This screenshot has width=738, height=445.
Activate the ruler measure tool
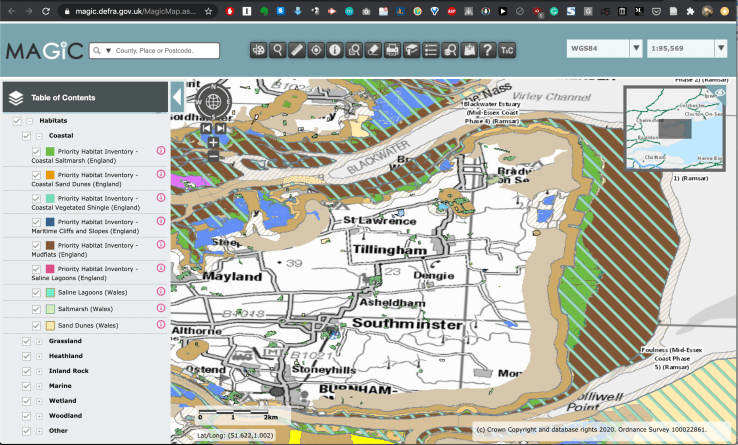[x=297, y=50]
